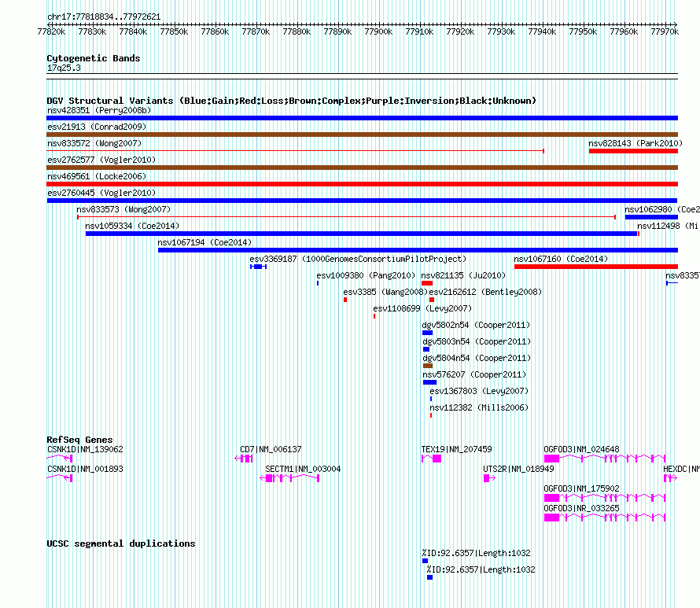Click the CSNK1D|NM_139062 gene glyph

pos(59,459)
